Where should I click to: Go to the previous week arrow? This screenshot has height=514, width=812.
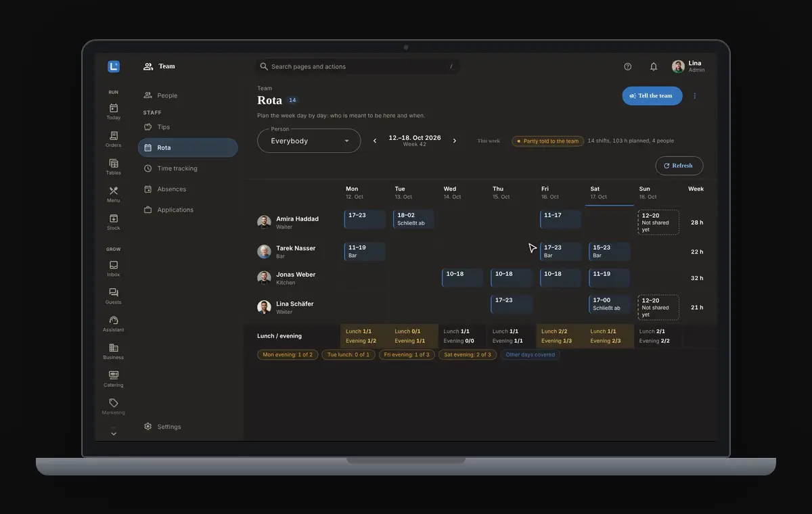(375, 141)
